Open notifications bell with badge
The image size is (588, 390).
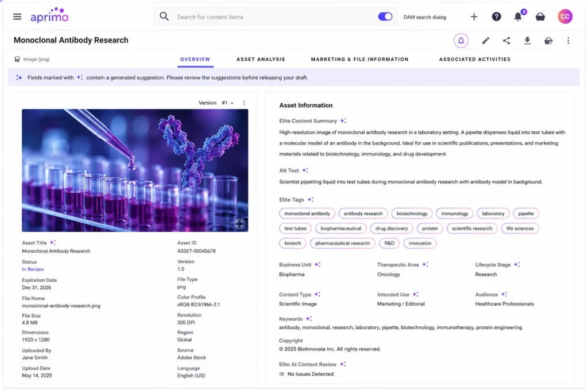point(519,15)
